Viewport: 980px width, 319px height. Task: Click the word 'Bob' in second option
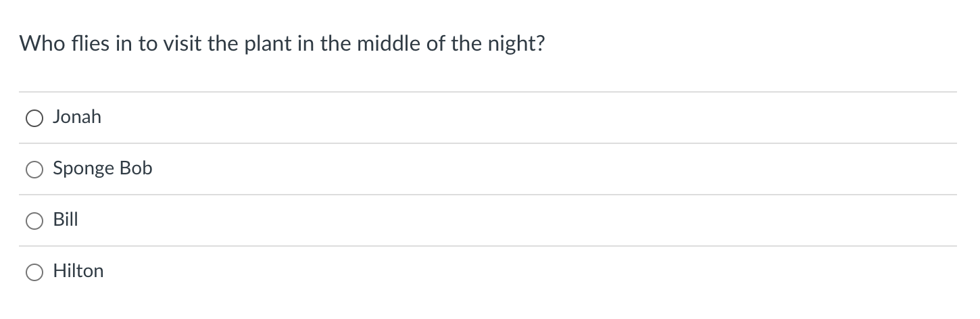click(x=136, y=168)
